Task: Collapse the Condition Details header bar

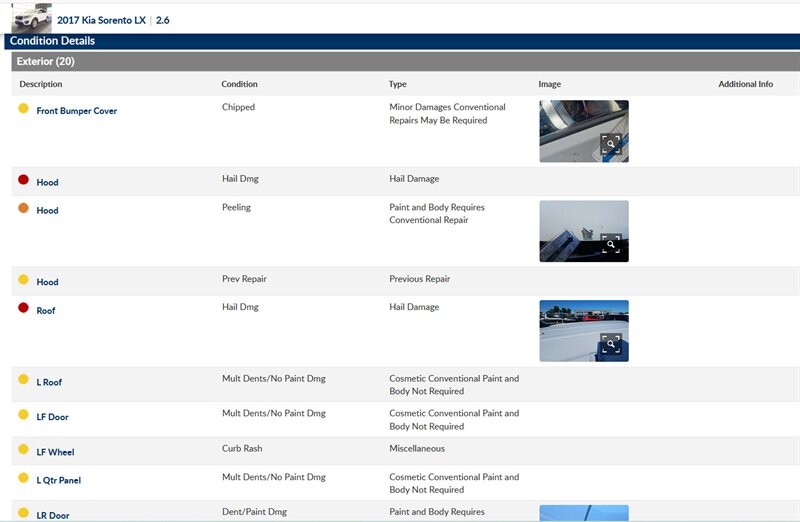Action: 52,41
